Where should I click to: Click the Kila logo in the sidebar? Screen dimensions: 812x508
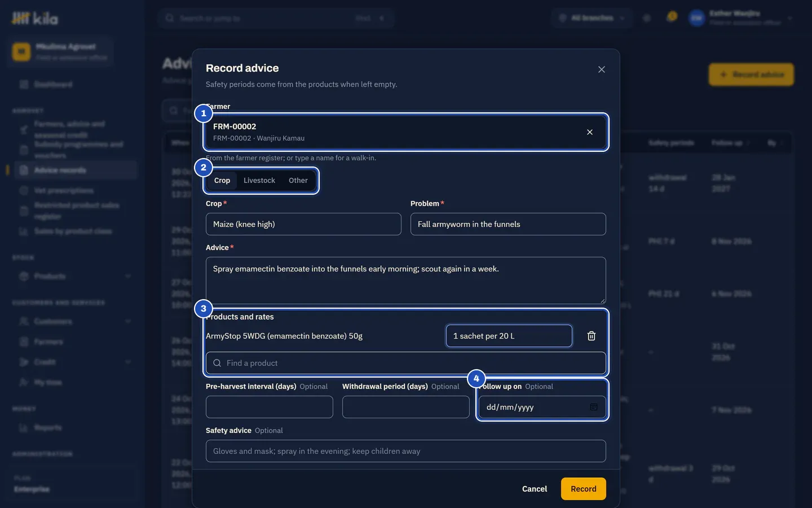coord(35,19)
